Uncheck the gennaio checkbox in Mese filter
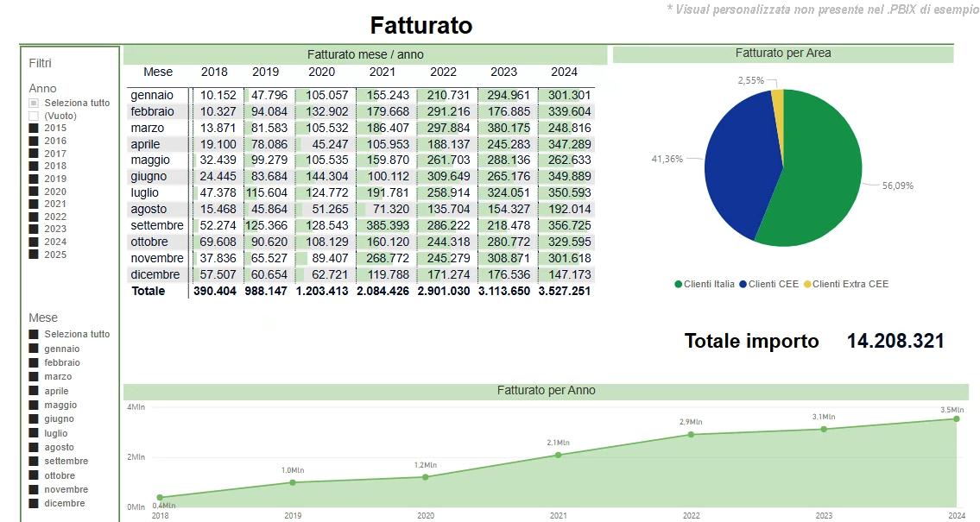This screenshot has height=522, width=980. point(34,349)
